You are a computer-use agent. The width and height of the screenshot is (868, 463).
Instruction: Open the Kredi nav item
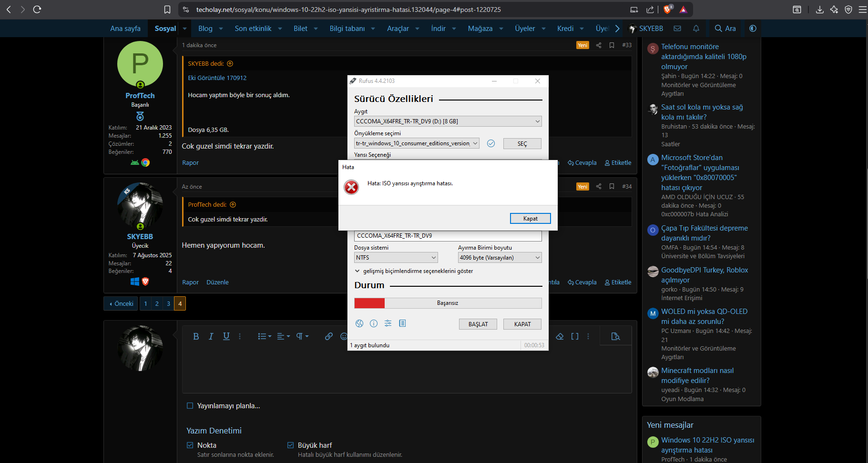tap(565, 29)
